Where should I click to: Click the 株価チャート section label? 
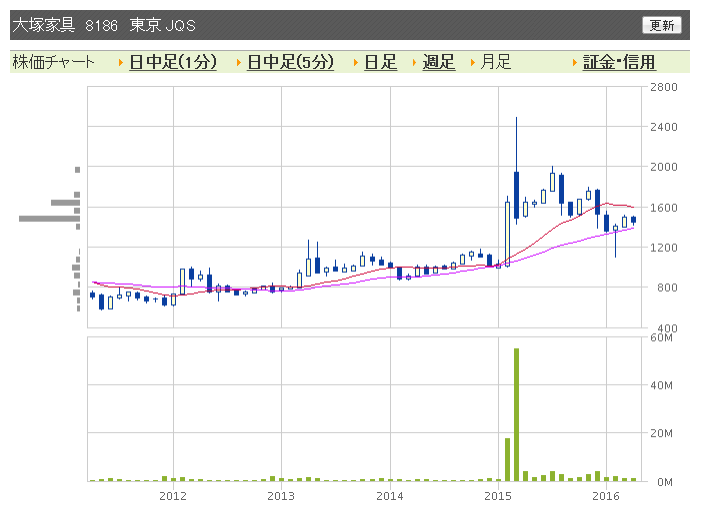(x=54, y=62)
